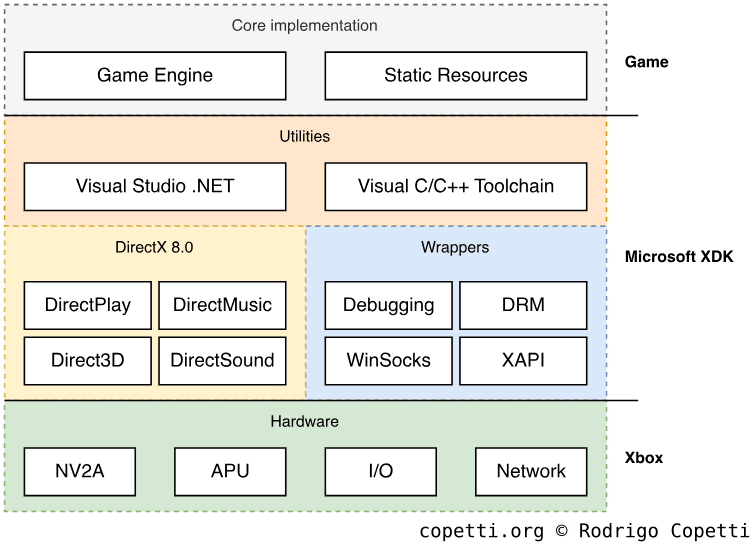Click the copetti.org copyright text
This screenshot has height=545, width=754.
pos(584,531)
